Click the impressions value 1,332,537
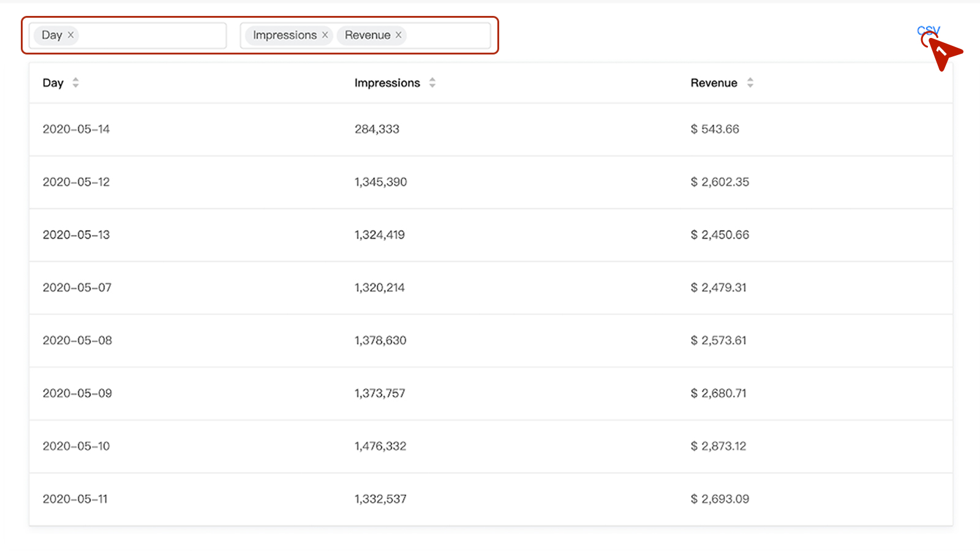Viewport: 980px width, 551px height. point(380,499)
